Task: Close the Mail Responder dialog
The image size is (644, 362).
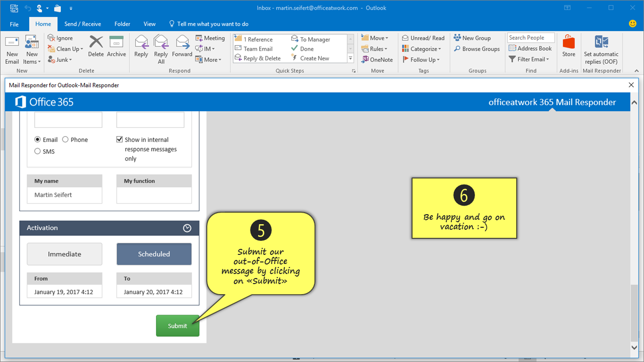Action: point(631,85)
